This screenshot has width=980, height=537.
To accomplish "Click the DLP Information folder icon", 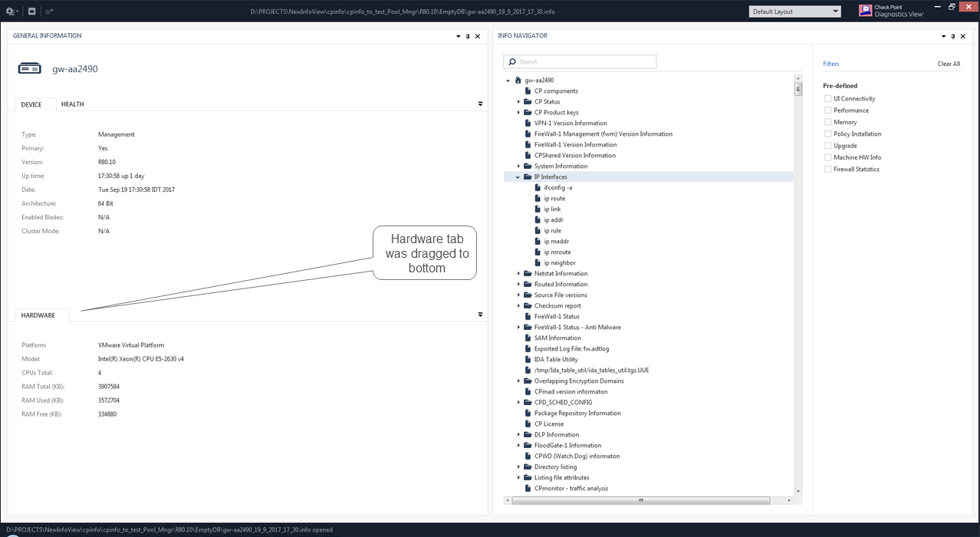I will [x=528, y=434].
